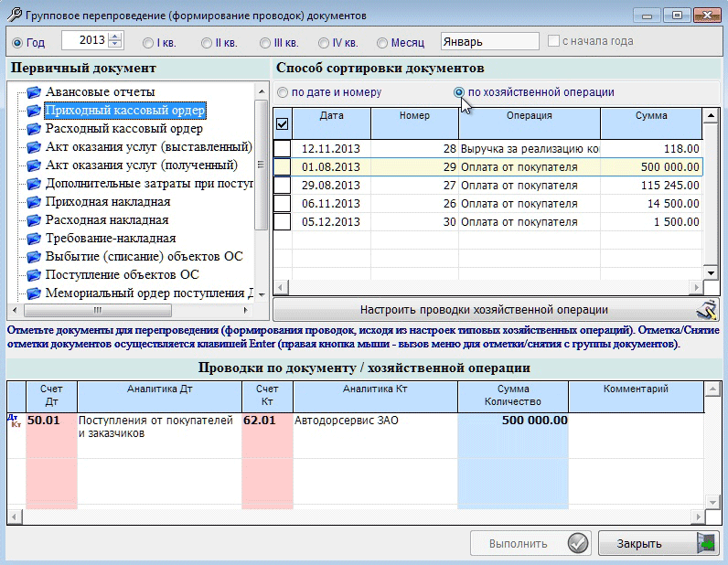Click the debit account cell 50.01

click(x=51, y=435)
